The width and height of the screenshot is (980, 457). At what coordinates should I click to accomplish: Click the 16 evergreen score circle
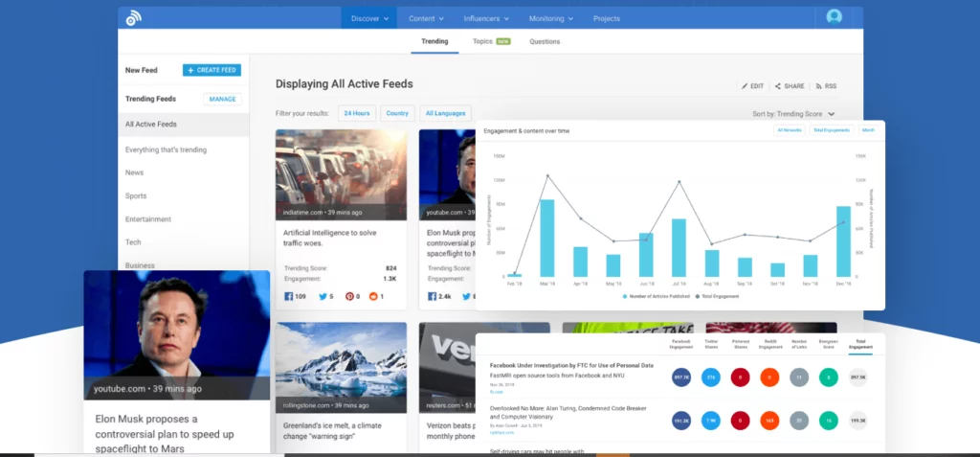(829, 420)
